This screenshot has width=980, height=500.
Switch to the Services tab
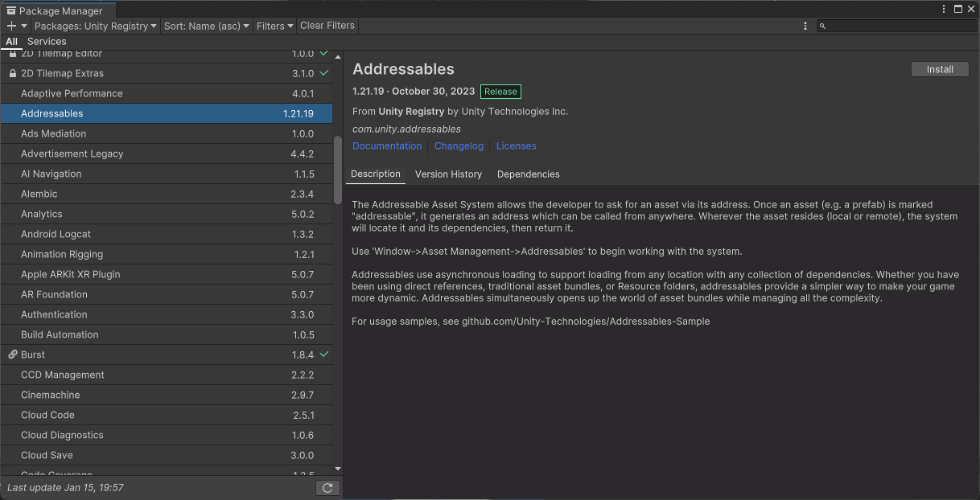pyautogui.click(x=47, y=42)
